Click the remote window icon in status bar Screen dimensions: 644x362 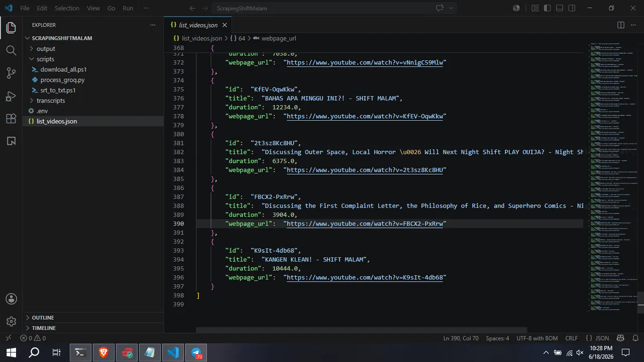click(8, 338)
